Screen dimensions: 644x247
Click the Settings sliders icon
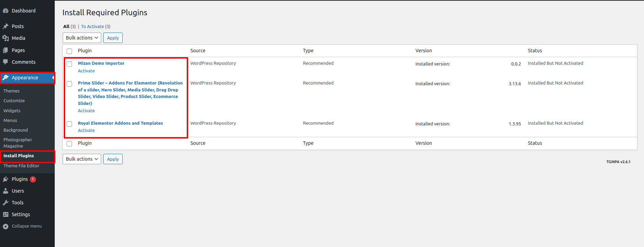tap(6, 214)
